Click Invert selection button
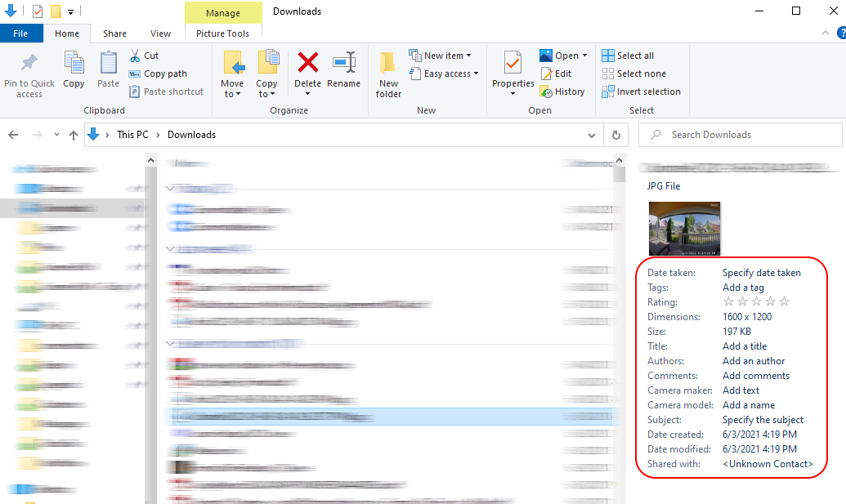This screenshot has width=846, height=504. coord(641,91)
